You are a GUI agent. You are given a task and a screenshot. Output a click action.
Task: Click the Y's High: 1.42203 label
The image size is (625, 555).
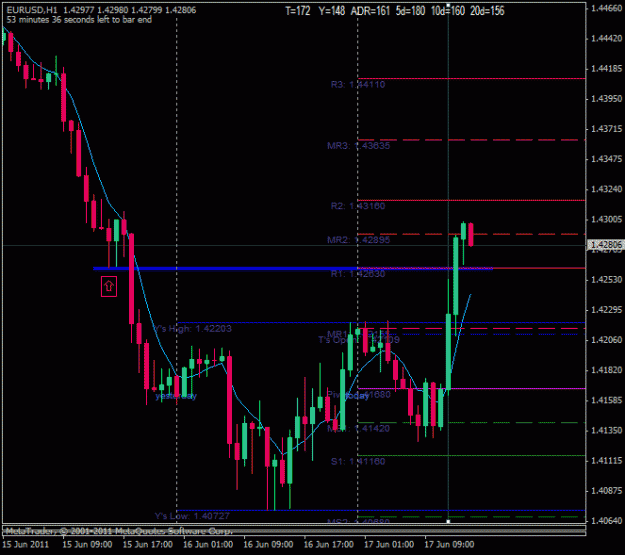coord(192,329)
